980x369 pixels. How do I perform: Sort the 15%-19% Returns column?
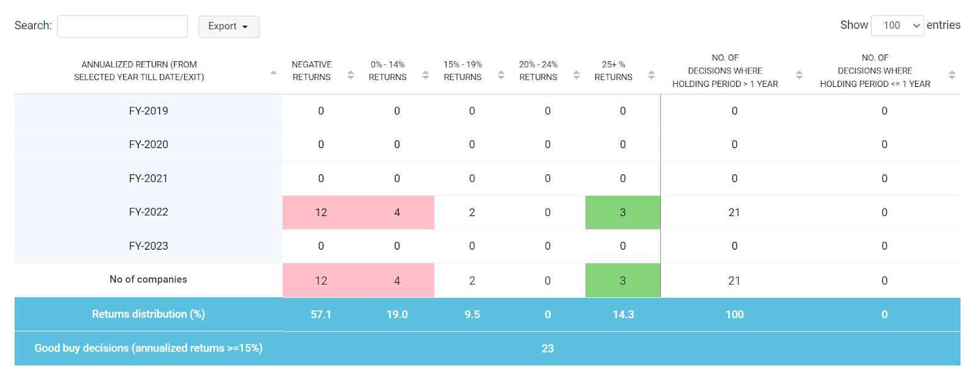pos(501,75)
